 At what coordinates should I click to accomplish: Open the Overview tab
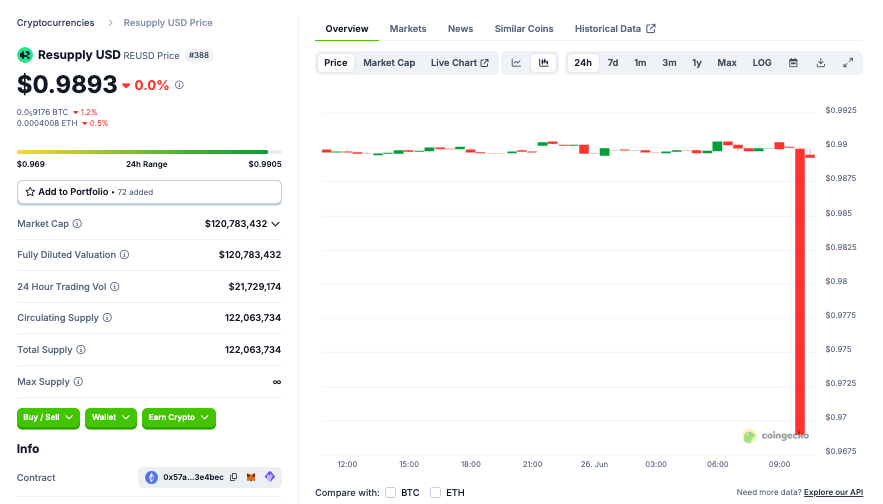347,29
